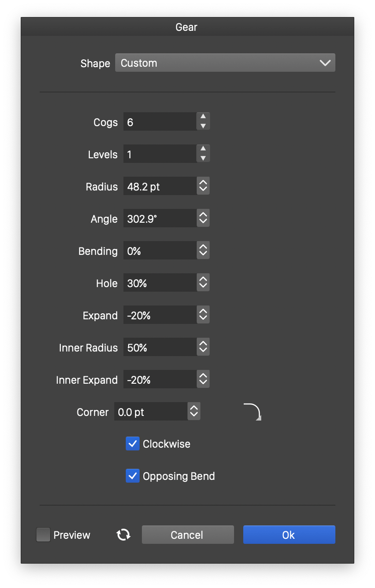The width and height of the screenshot is (375, 588).
Task: Click the Bending field stepper arrows
Action: click(203, 251)
